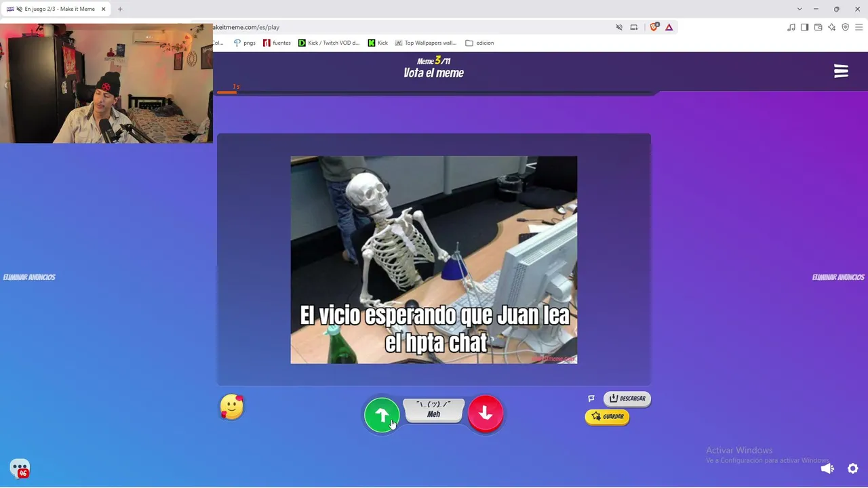868x488 pixels.
Task: Click the Vota el meme heading
Action: click(x=433, y=73)
